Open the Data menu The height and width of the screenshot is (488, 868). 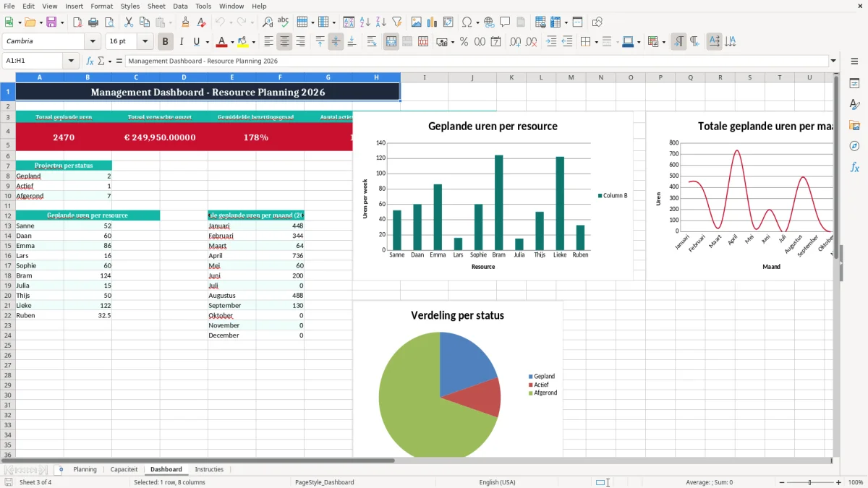pos(180,6)
